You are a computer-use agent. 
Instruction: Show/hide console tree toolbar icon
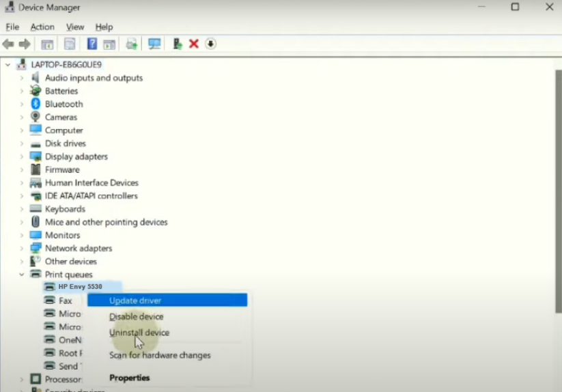[x=47, y=44]
